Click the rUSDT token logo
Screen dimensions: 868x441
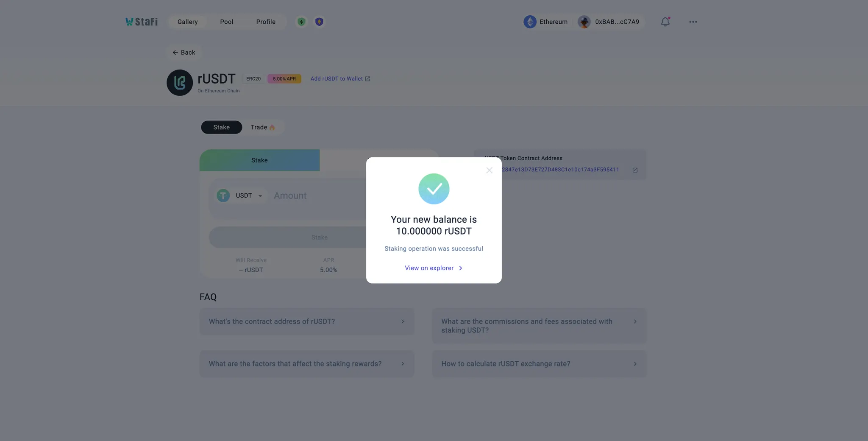click(180, 83)
